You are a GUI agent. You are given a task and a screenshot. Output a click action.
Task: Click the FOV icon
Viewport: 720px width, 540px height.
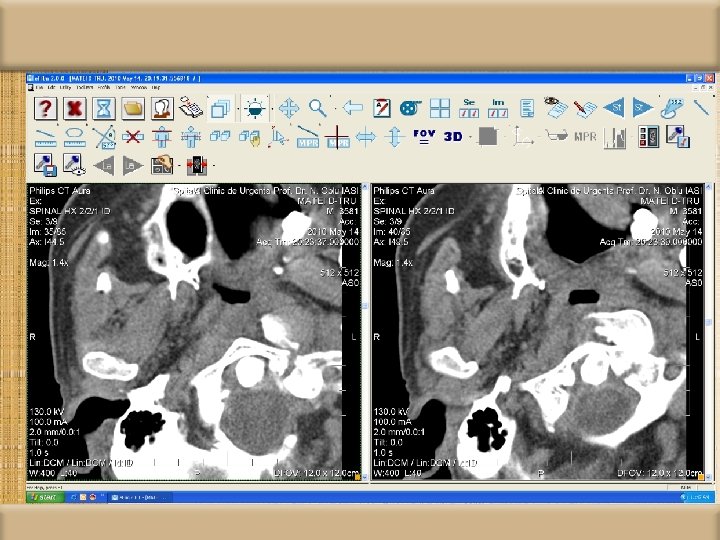click(x=424, y=136)
